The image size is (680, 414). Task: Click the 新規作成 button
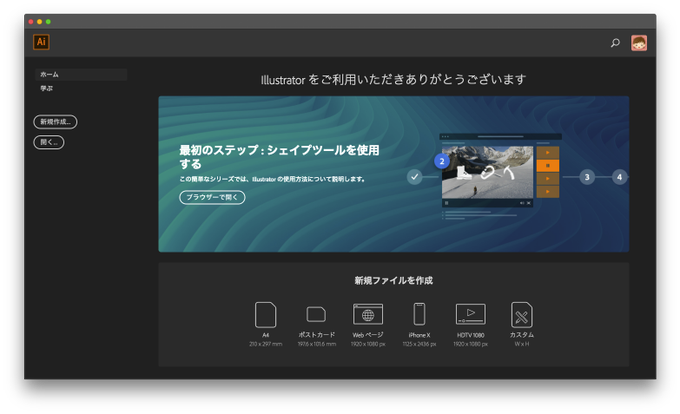point(55,122)
